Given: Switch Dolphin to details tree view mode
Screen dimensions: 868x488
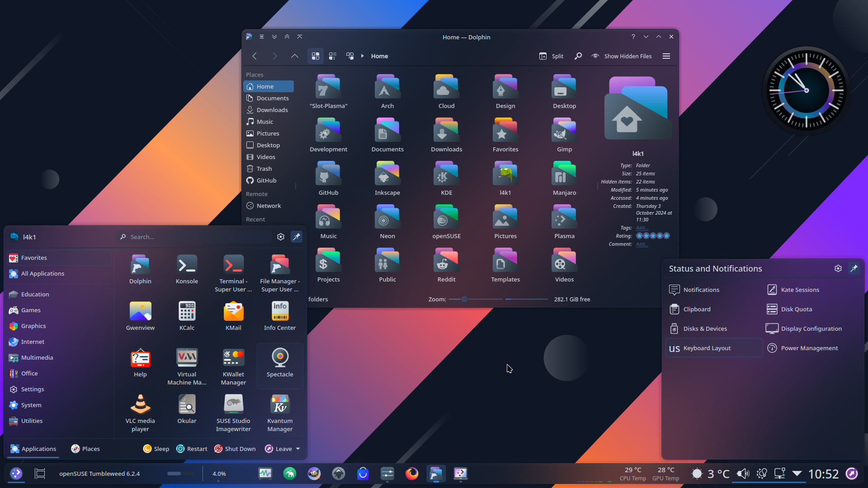Looking at the screenshot, I should (350, 56).
